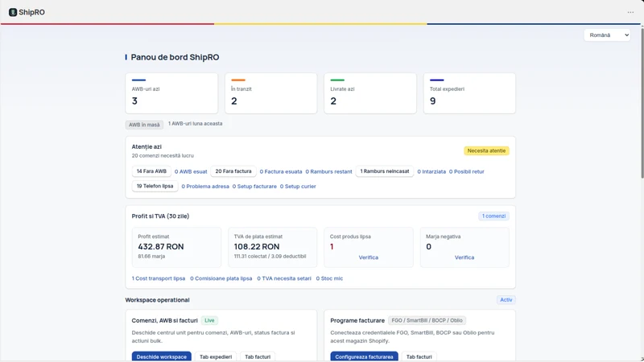Image resolution: width=644 pixels, height=362 pixels.
Task: Click the 1 comenzi badge
Action: pyautogui.click(x=493, y=216)
